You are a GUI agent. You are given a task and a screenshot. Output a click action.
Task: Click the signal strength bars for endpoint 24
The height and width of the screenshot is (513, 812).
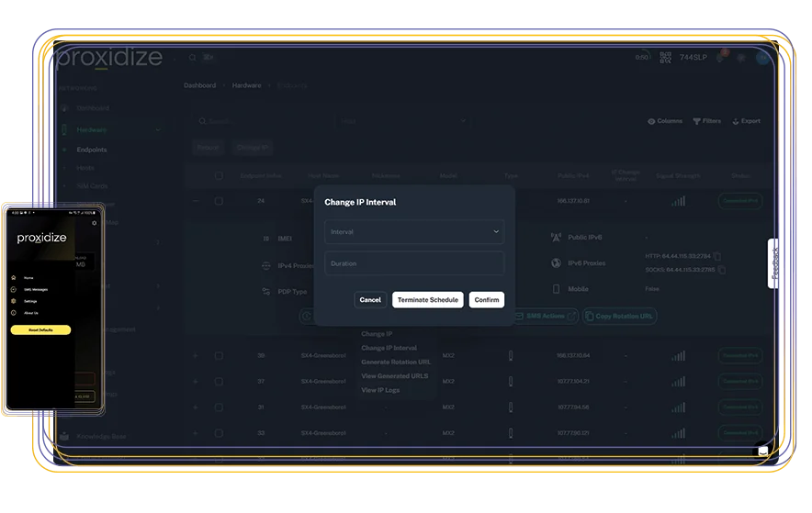[679, 201]
